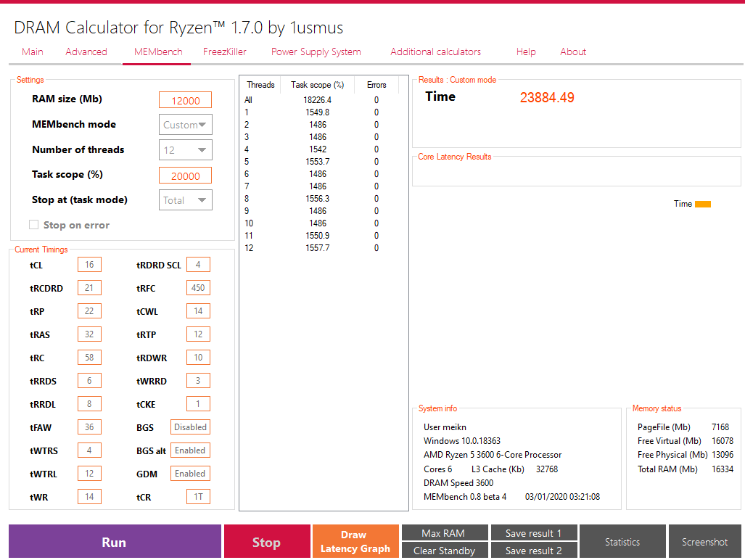Click the Max RAM button
745x560 pixels.
click(445, 533)
